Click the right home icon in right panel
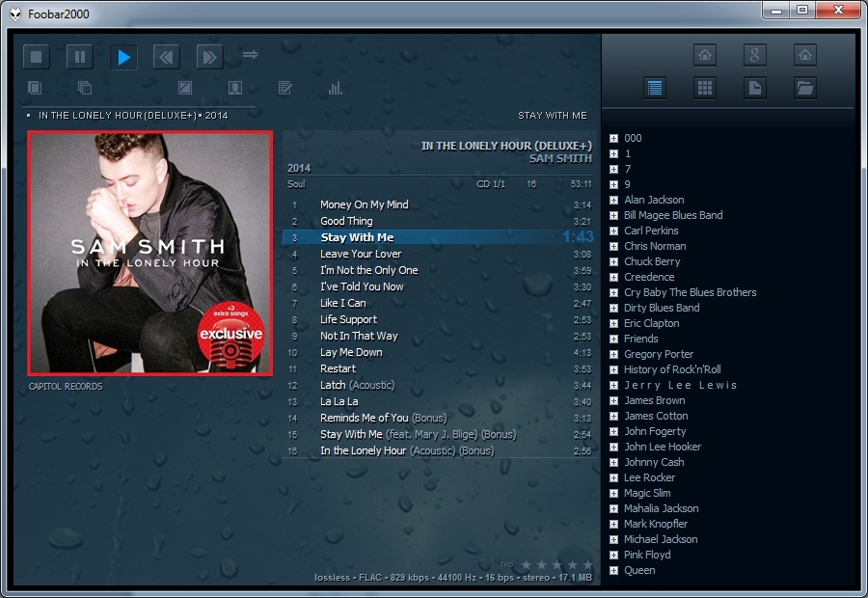The image size is (868, 598). coord(805,55)
